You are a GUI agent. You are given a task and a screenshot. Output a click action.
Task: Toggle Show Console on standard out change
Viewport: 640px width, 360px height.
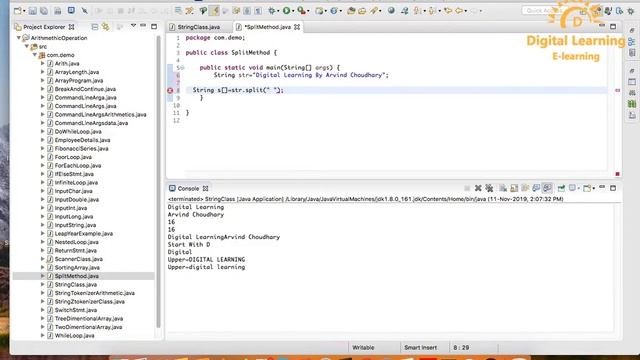(x=536, y=188)
